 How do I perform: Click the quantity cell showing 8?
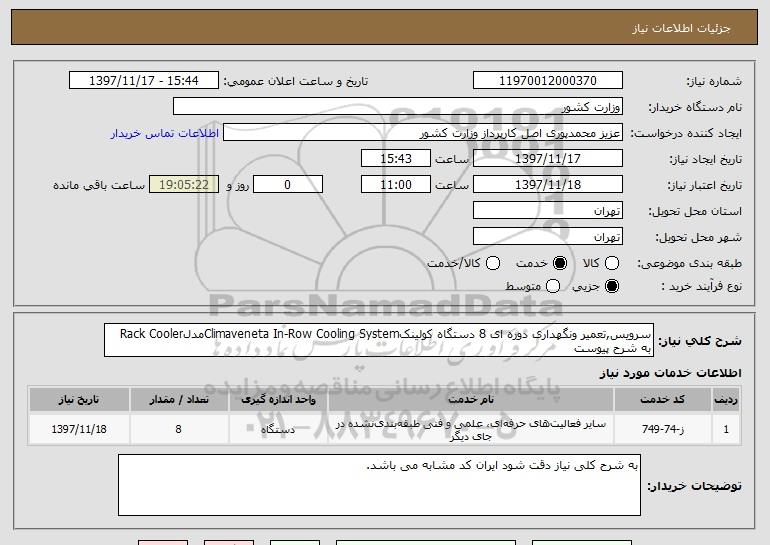(x=179, y=430)
